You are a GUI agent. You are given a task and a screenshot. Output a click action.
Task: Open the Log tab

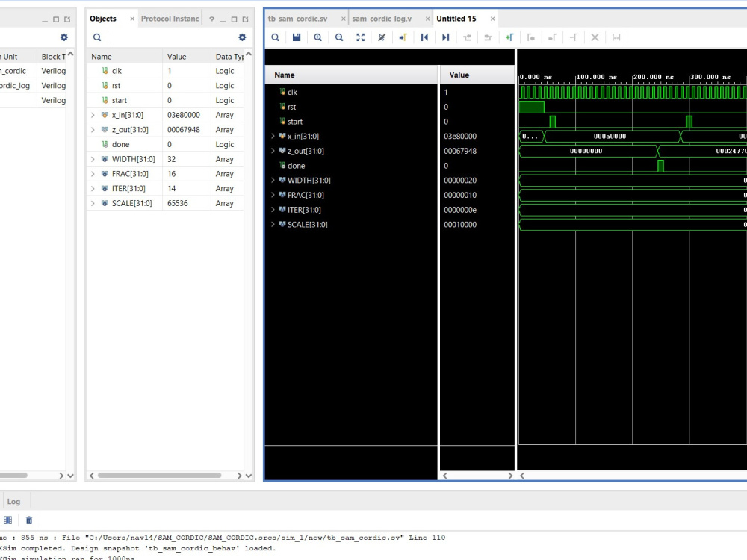click(13, 502)
